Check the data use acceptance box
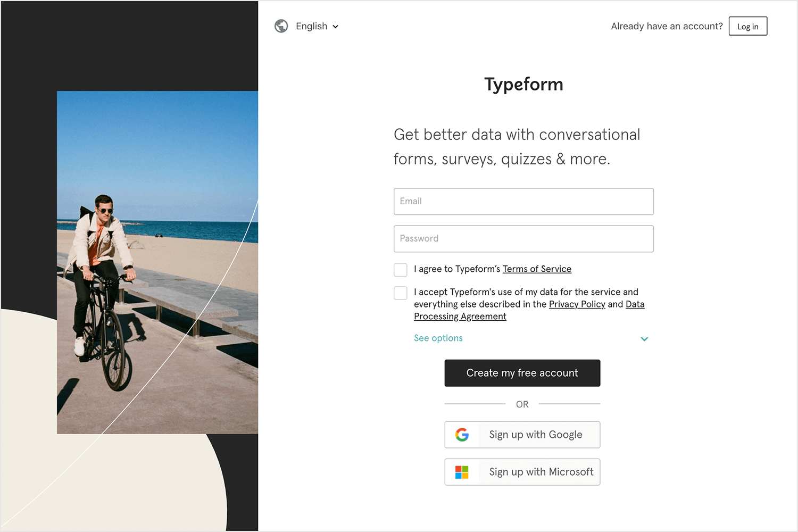Screen dimensions: 798x532 (x=401, y=293)
